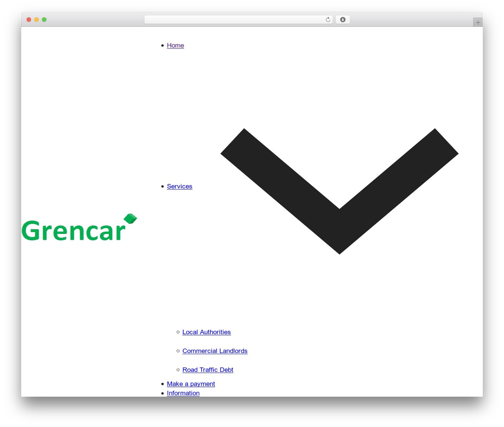Navigate to Information page
This screenshot has height=427, width=504.
[183, 393]
